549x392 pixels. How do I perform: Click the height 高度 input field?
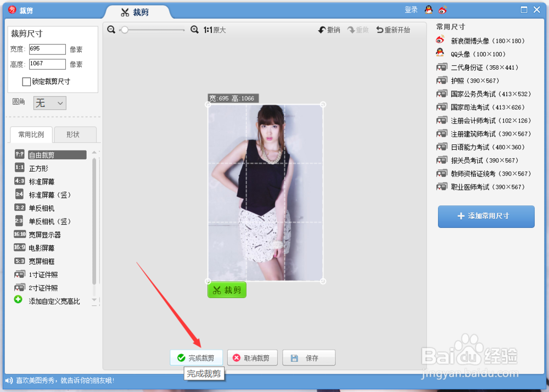tap(47, 64)
